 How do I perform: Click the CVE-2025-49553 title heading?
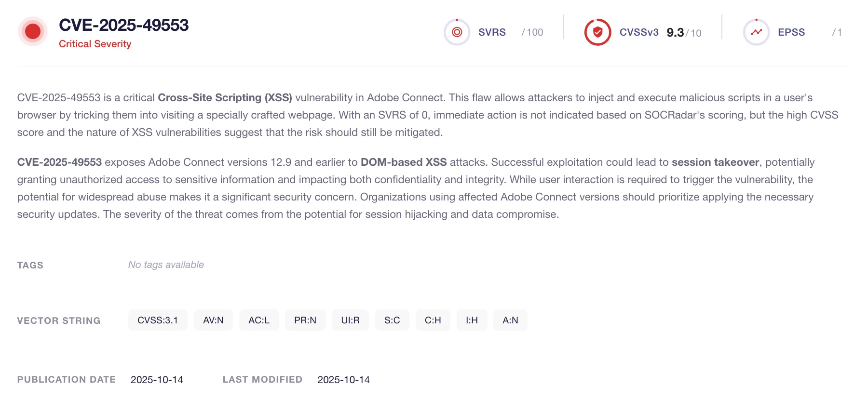point(123,25)
